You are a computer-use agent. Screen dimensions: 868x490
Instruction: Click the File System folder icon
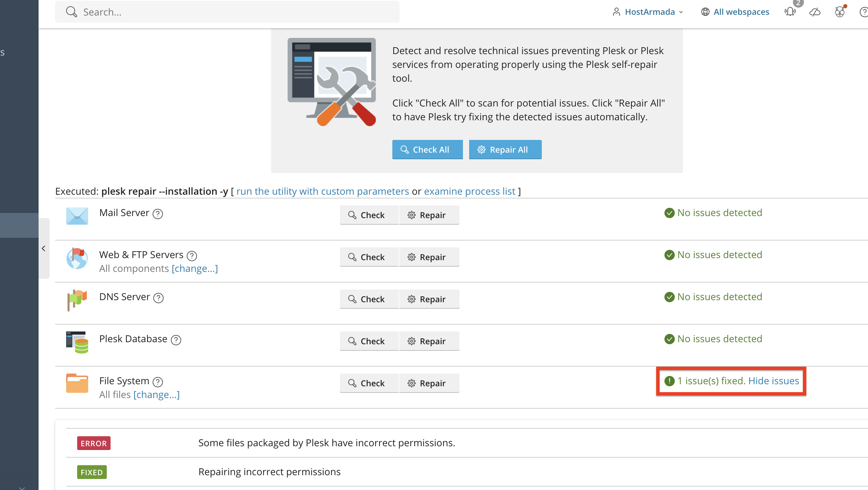tap(77, 383)
